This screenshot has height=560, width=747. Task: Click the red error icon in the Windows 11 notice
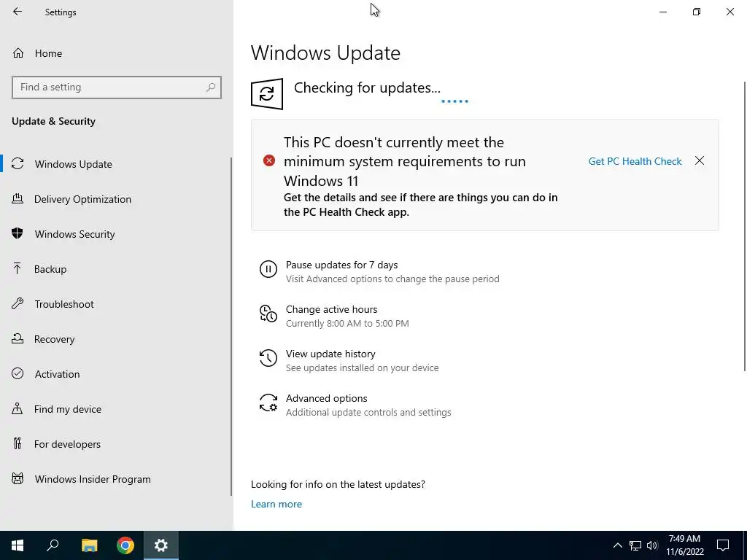click(x=269, y=160)
